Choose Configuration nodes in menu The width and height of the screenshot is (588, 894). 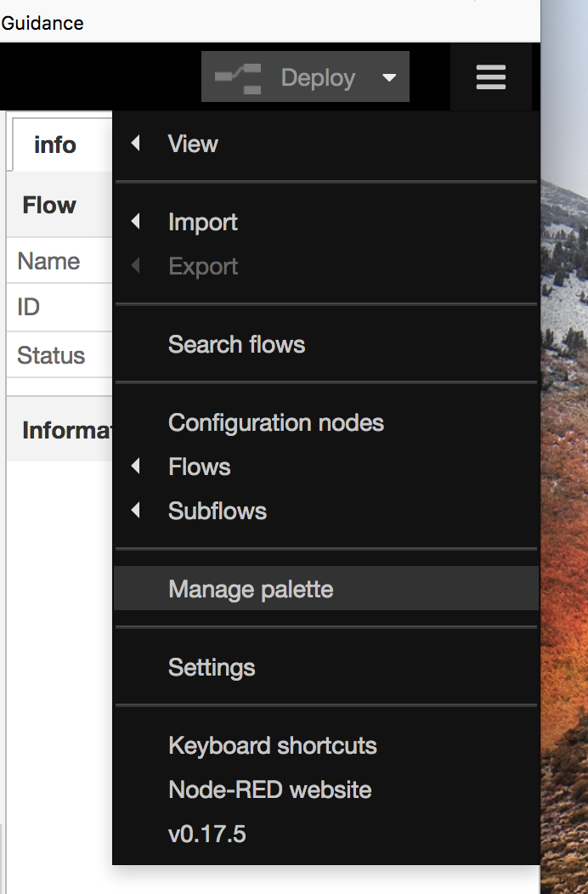coord(276,422)
